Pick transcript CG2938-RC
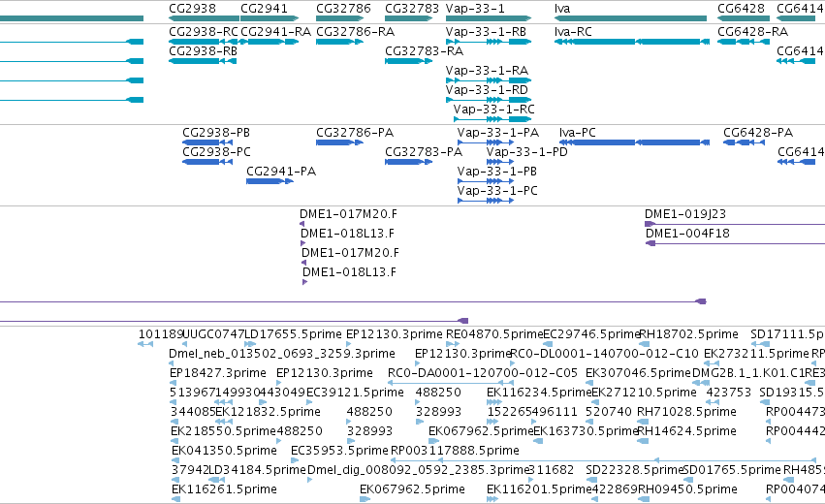Screen dimensions: 825x504 coord(203,32)
